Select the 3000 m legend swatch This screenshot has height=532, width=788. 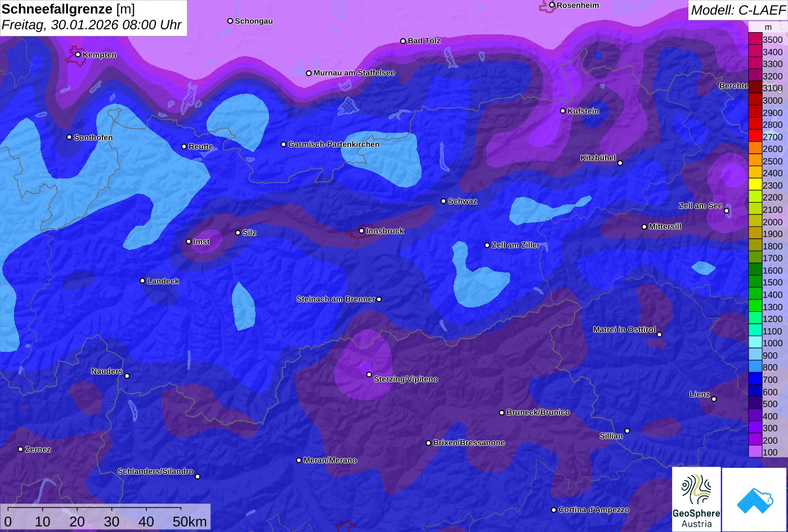point(755,100)
